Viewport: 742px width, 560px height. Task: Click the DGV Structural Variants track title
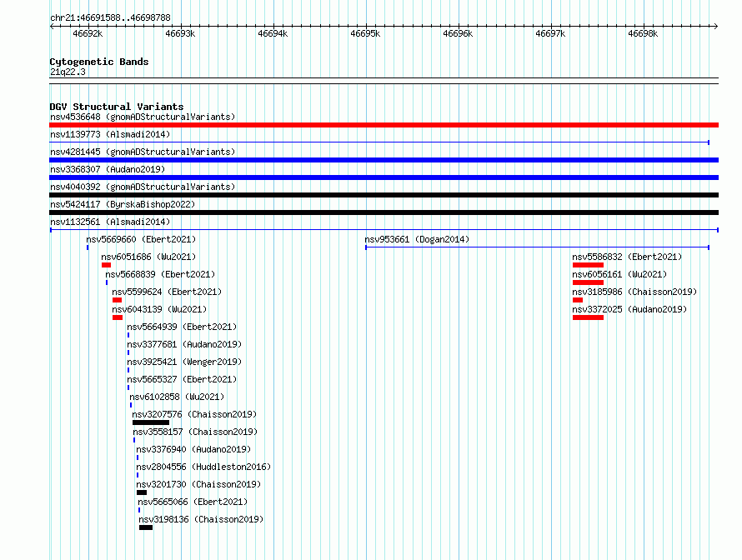click(x=117, y=107)
